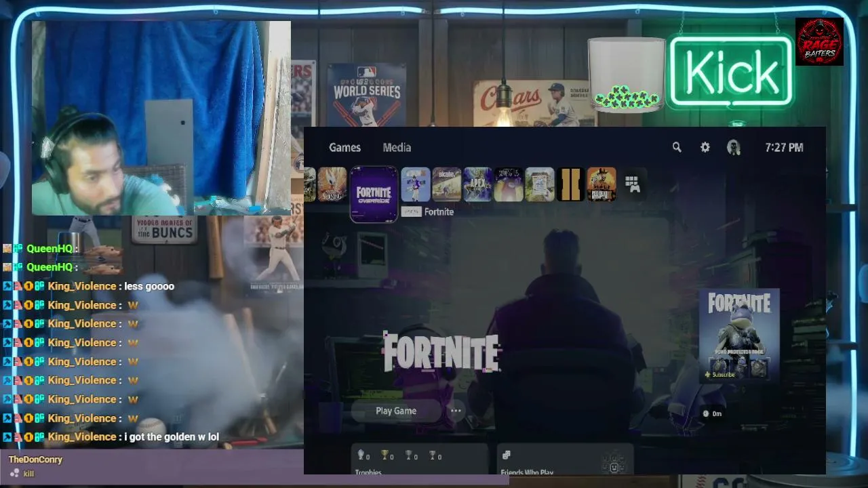
Task: Select the game tile right of Apex Legends
Action: click(x=509, y=184)
